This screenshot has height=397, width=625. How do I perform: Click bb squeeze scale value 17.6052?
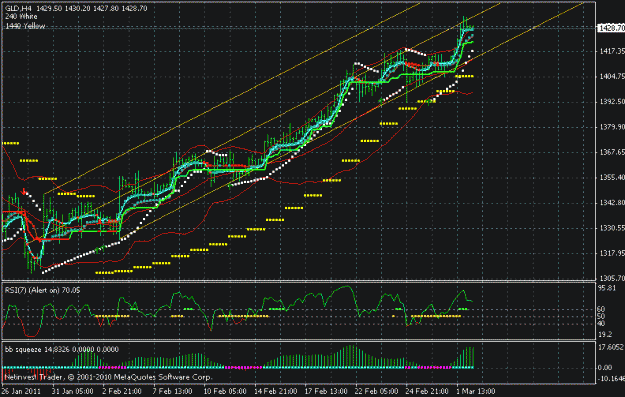(611, 347)
